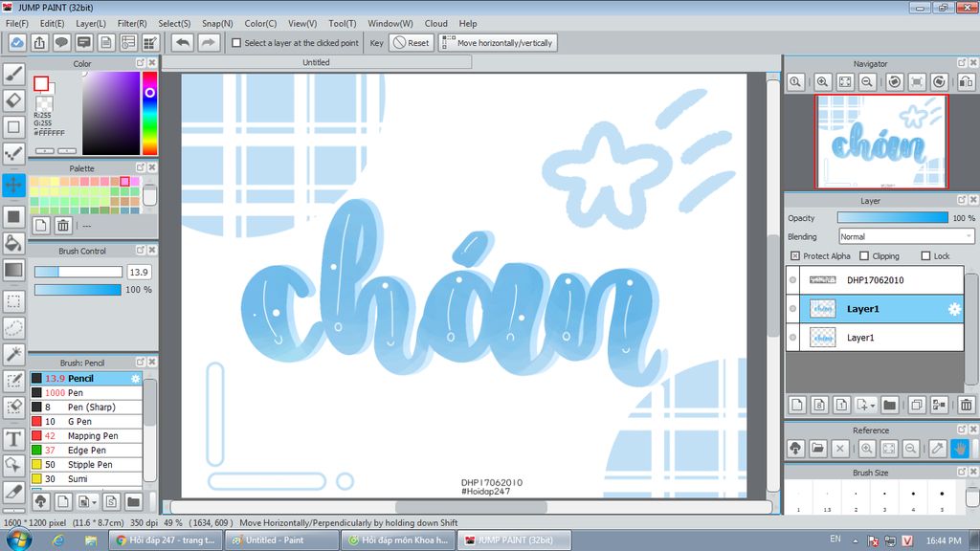This screenshot has height=551, width=980.
Task: Switch to 'Untitled - Paint' taskbar window
Action: (x=281, y=540)
